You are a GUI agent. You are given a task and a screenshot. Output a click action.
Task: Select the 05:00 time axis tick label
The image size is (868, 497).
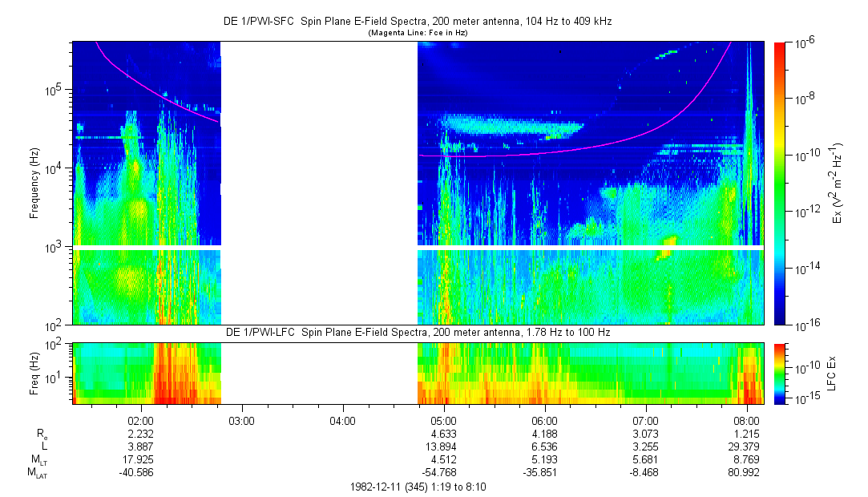[x=443, y=419]
